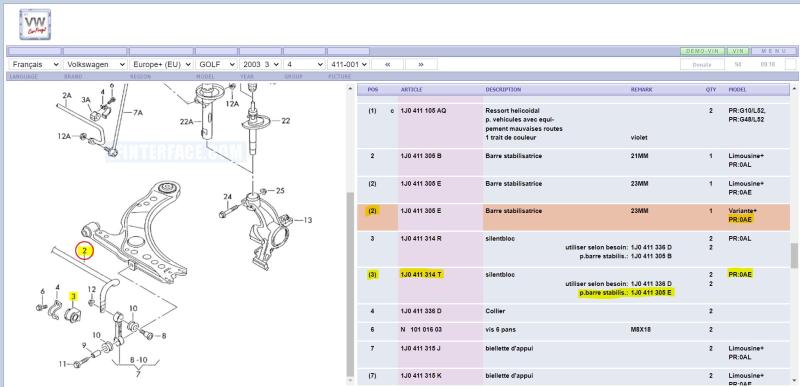Viewport: 800px width, 387px height.
Task: Click diagram callout 2A stabilizer bar
Action: (67, 95)
